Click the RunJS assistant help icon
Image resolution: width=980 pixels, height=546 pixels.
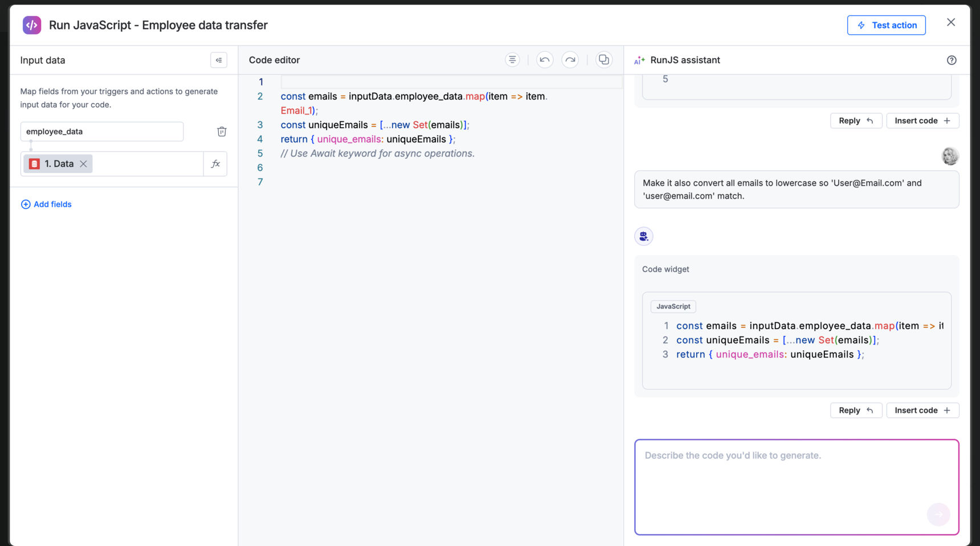click(x=951, y=60)
